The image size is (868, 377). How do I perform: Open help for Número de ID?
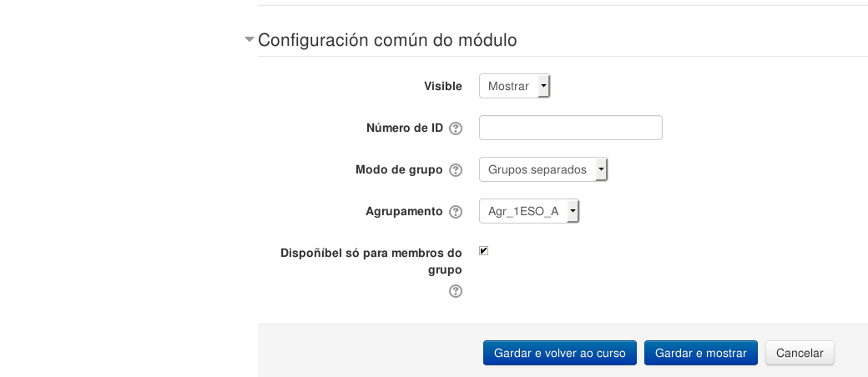pos(456,128)
